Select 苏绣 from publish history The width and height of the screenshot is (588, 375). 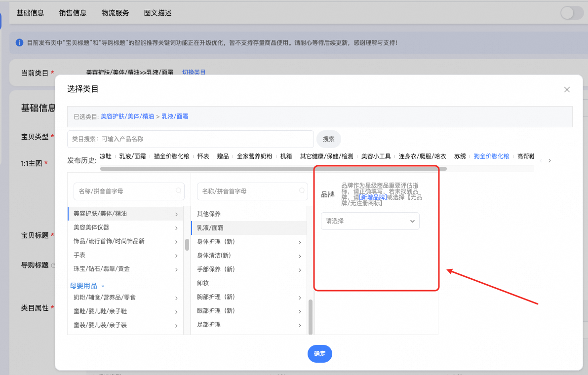[460, 156]
